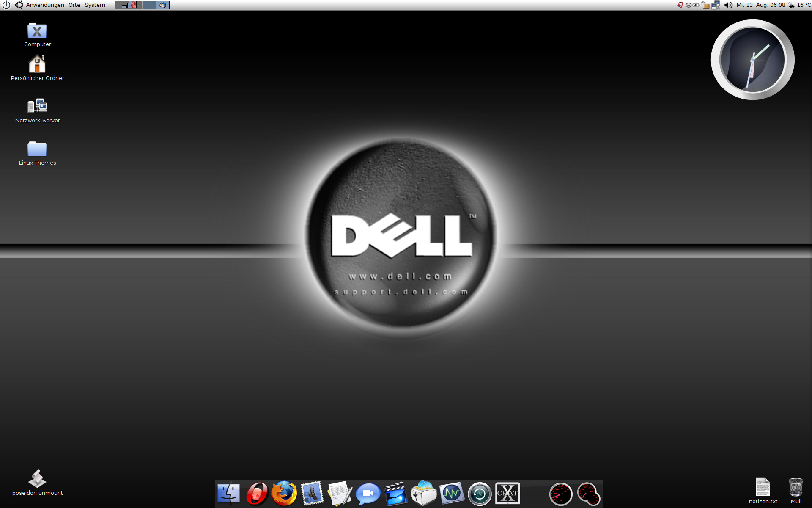Open the Time Machine dock icon
Viewport: 812px width, 508px height.
pyautogui.click(x=480, y=494)
